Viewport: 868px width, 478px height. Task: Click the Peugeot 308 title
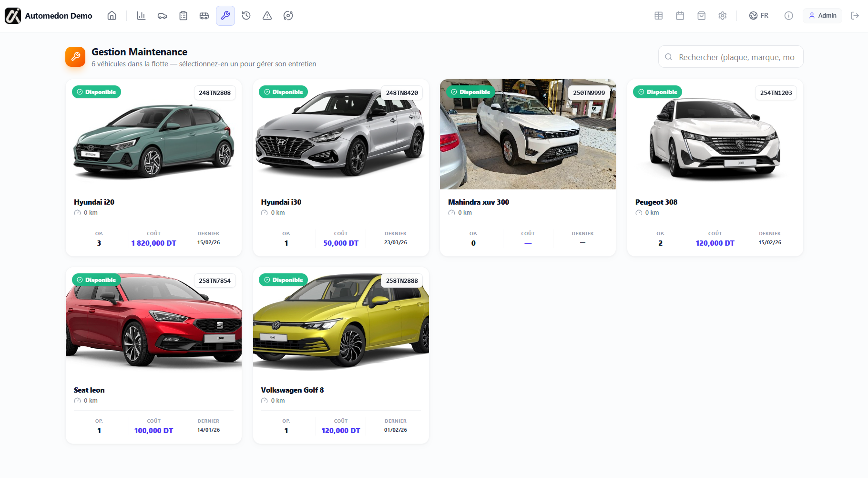(656, 202)
